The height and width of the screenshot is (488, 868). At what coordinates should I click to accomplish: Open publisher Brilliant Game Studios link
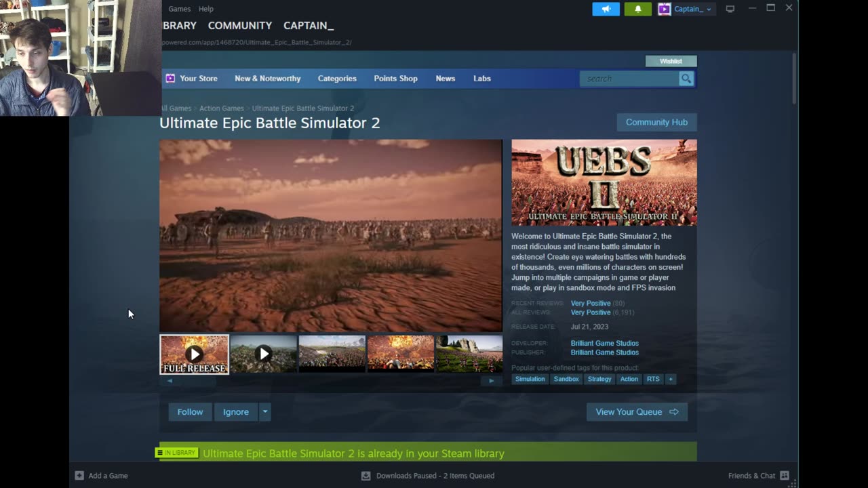pyautogui.click(x=605, y=352)
